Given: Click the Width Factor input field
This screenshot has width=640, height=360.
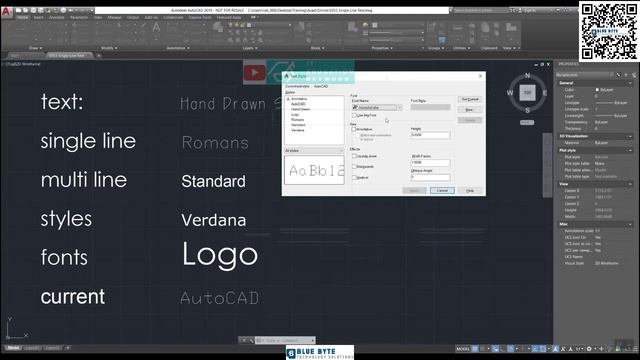Looking at the screenshot, I should click(x=430, y=162).
